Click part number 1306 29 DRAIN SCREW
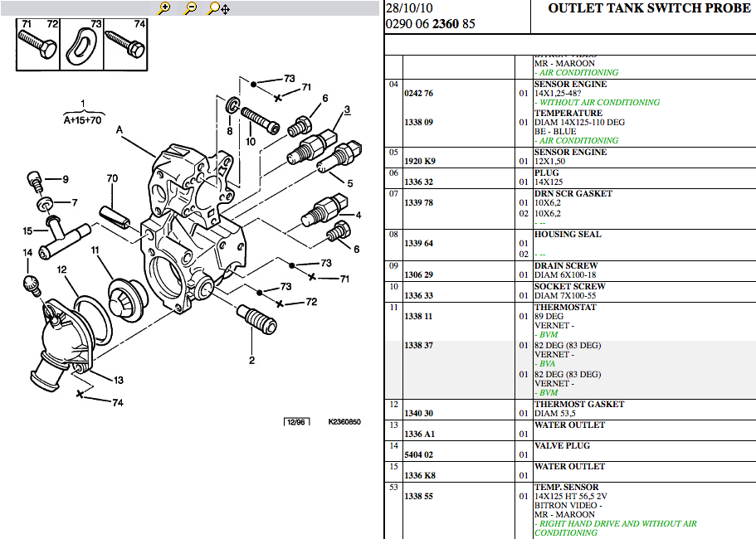Image resolution: width=756 pixels, height=539 pixels. 418,275
